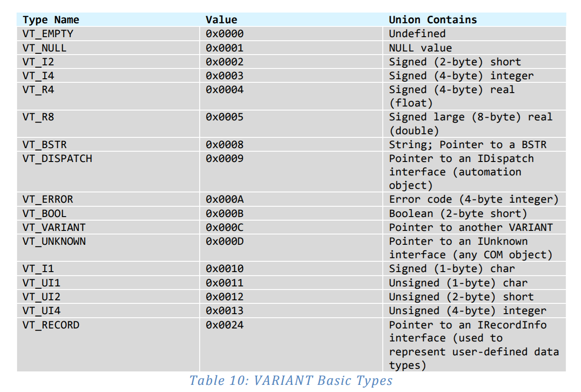Click the value 0x0000

pos(225,34)
